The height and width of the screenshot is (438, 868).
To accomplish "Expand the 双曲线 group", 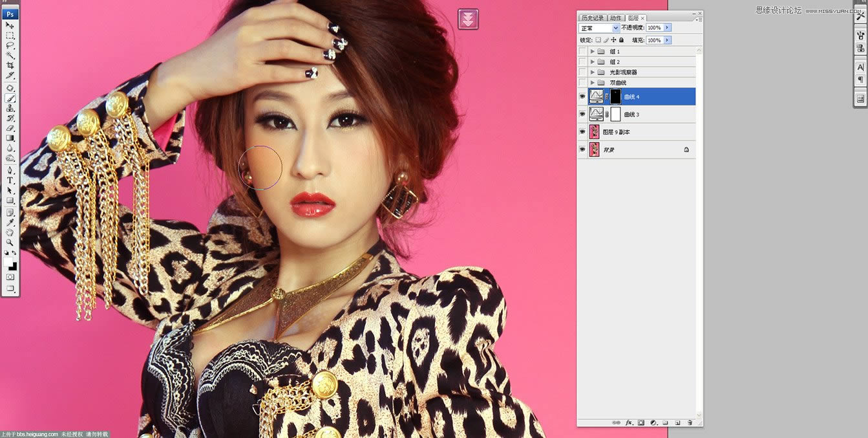I will [593, 82].
